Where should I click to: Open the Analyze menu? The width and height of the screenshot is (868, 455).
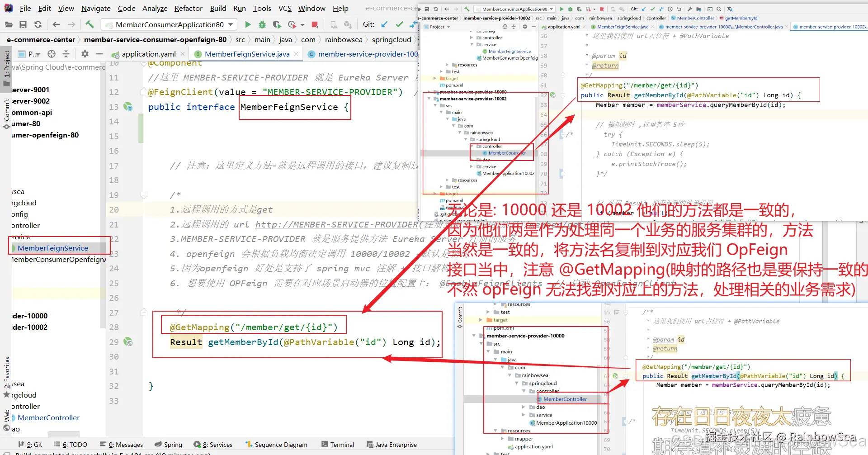coord(155,8)
